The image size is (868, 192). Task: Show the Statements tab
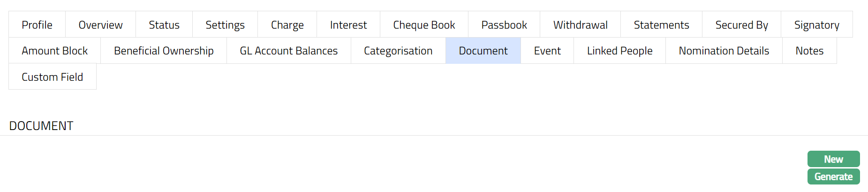pyautogui.click(x=661, y=25)
